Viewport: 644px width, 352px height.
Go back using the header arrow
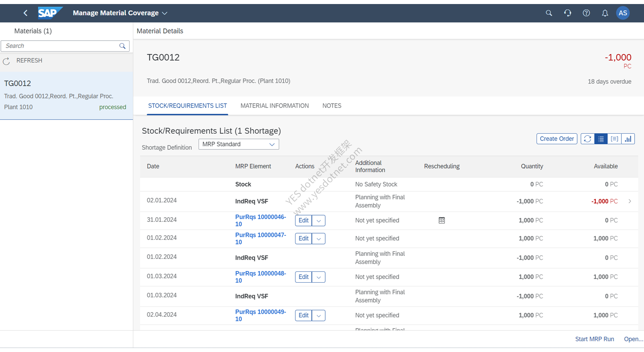(25, 13)
